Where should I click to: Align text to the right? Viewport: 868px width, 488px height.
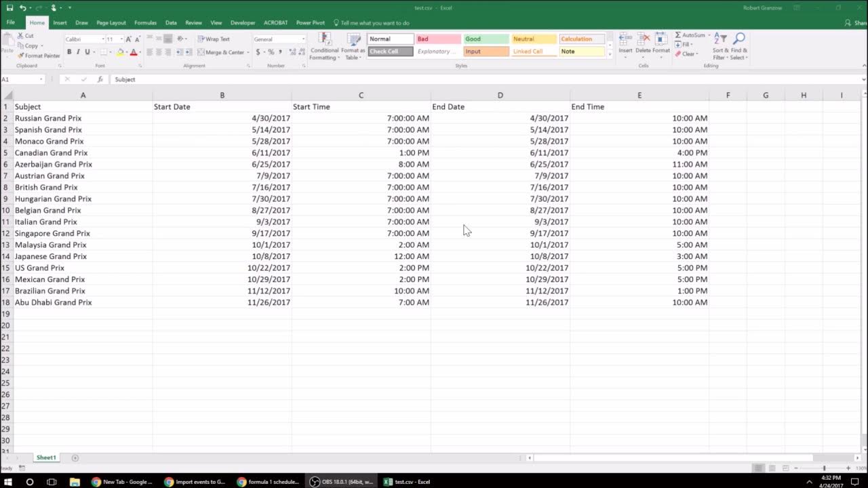tap(167, 52)
